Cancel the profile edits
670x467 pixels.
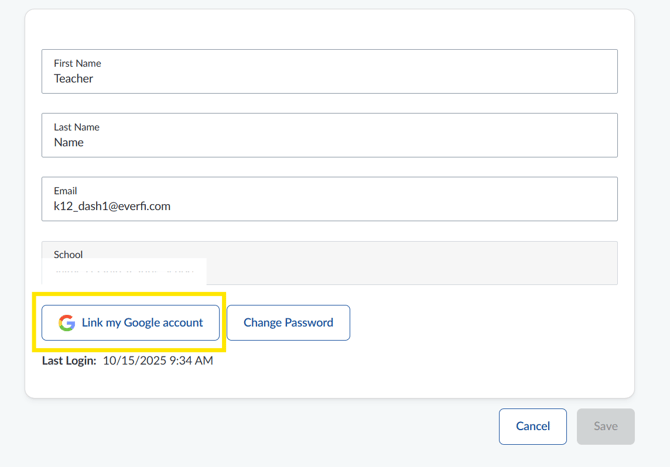coord(532,426)
